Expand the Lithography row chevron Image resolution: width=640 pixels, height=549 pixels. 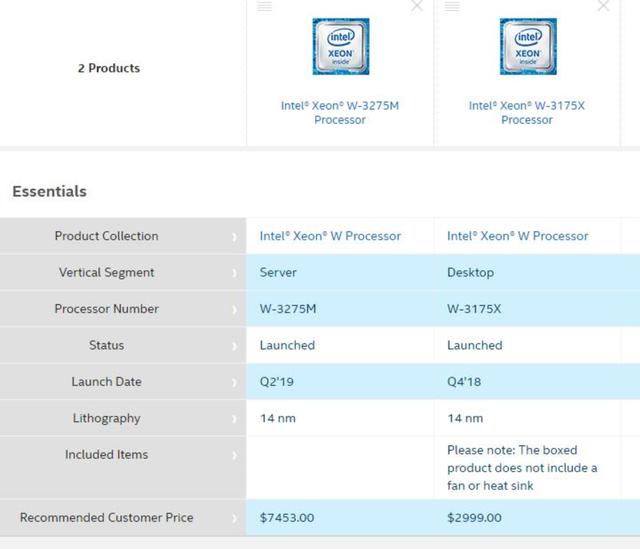pyautogui.click(x=234, y=419)
